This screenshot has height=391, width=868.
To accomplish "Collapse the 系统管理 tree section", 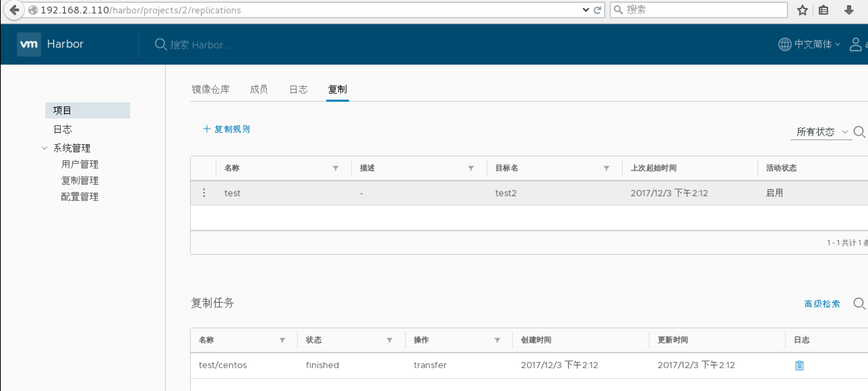I will (x=45, y=148).
